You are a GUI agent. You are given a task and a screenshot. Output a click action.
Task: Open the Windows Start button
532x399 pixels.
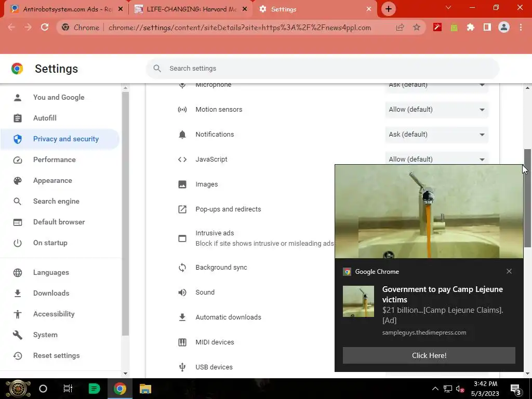coord(18,389)
